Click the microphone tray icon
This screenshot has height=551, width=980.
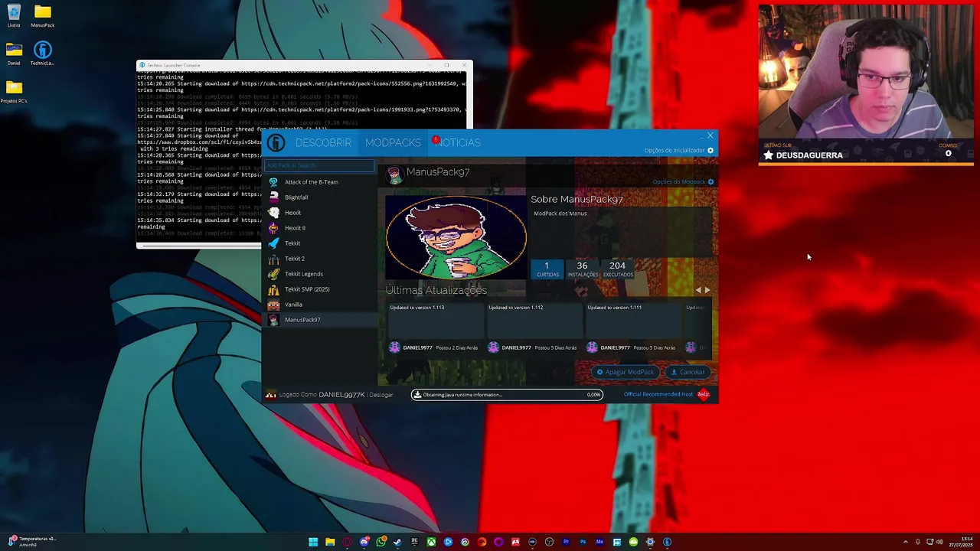click(918, 542)
